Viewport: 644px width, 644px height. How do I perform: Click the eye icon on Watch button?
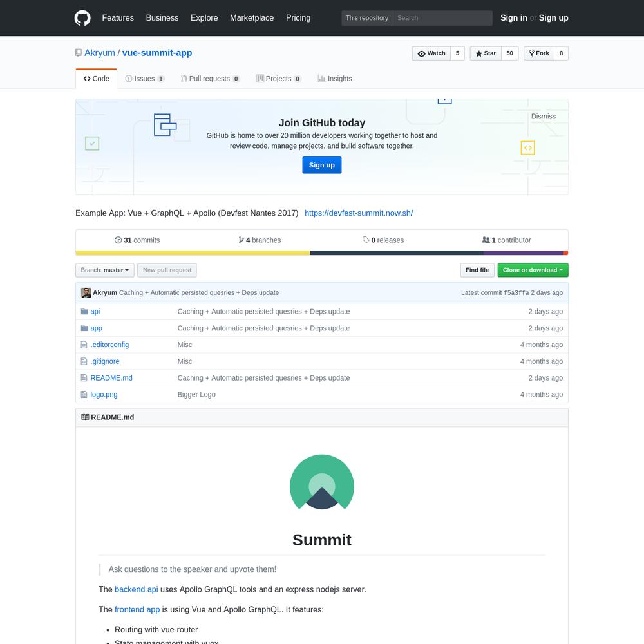coord(421,53)
